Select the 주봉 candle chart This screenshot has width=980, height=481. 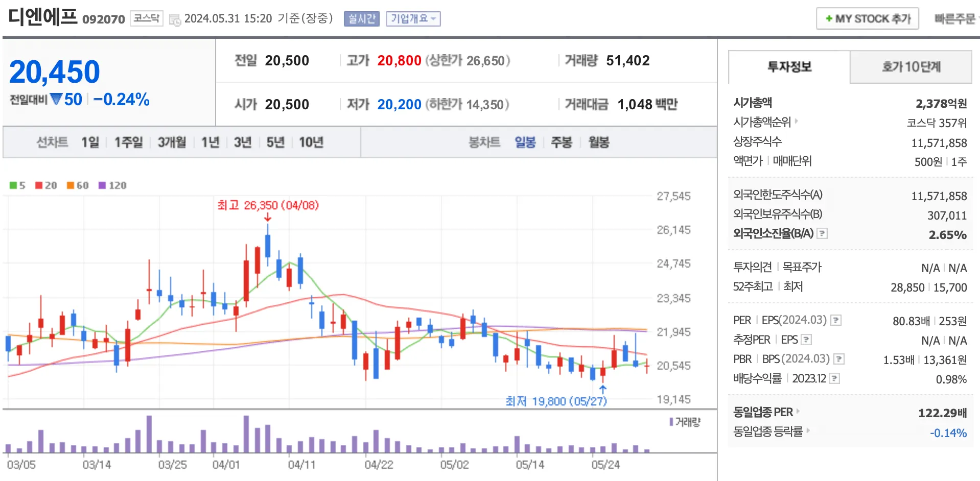[561, 142]
